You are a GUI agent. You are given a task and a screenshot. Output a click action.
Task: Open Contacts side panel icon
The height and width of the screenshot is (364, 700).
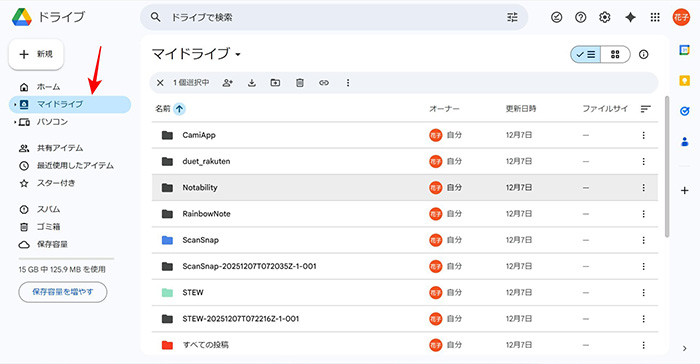[x=684, y=142]
